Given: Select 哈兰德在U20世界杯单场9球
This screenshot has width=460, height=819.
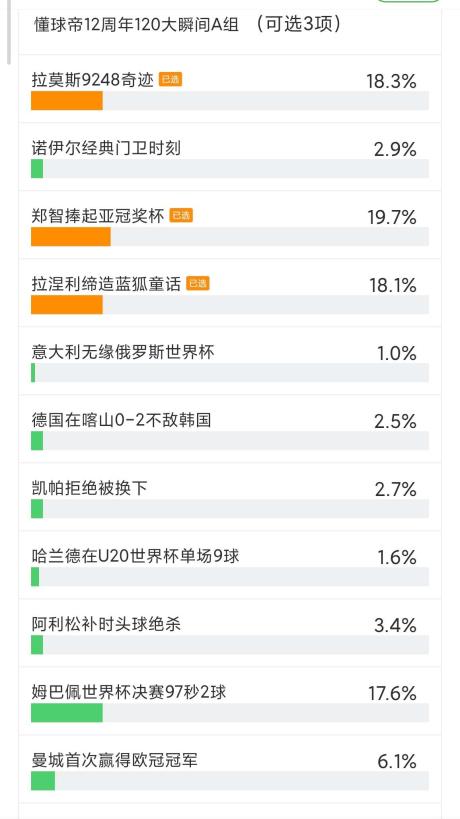Looking at the screenshot, I should click(230, 565).
